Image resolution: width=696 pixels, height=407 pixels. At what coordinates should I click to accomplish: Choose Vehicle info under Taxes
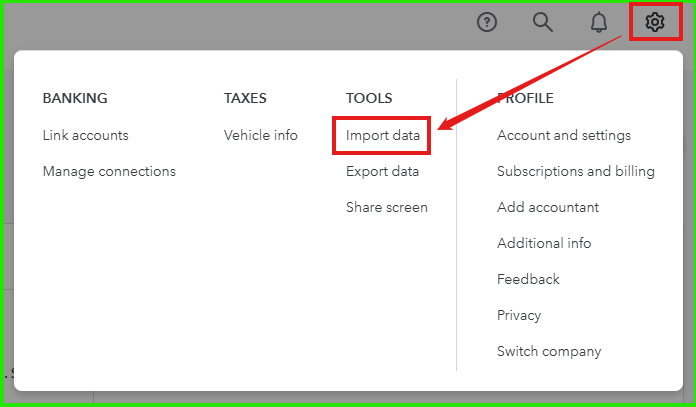click(261, 135)
